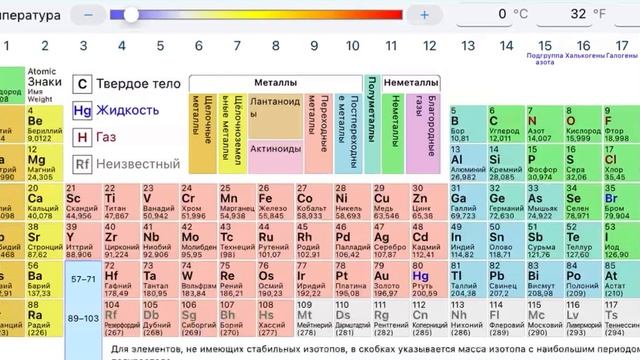Select the liquid state legend icon Hg
Image resolution: width=640 pixels, height=360 pixels.
point(82,111)
